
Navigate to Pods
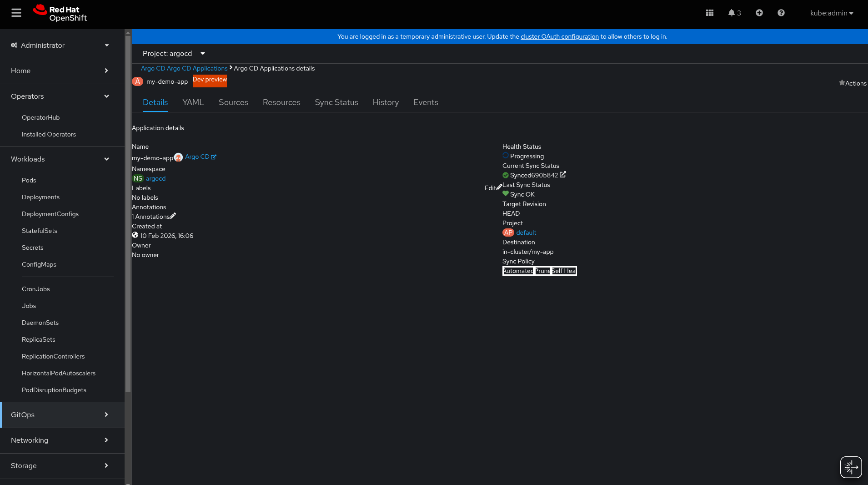[x=29, y=180]
